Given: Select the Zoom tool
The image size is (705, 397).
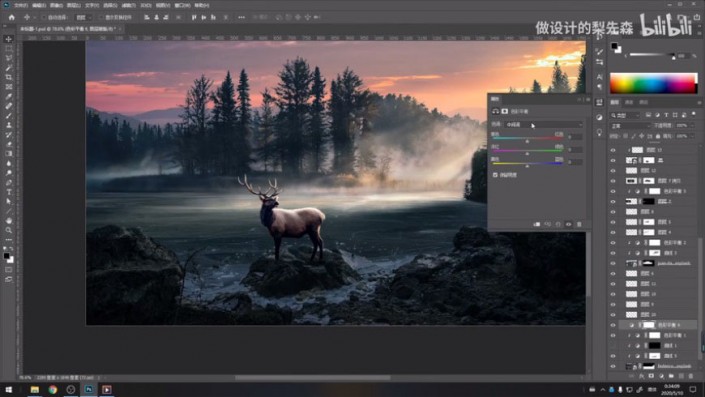Looking at the screenshot, I should pyautogui.click(x=9, y=230).
